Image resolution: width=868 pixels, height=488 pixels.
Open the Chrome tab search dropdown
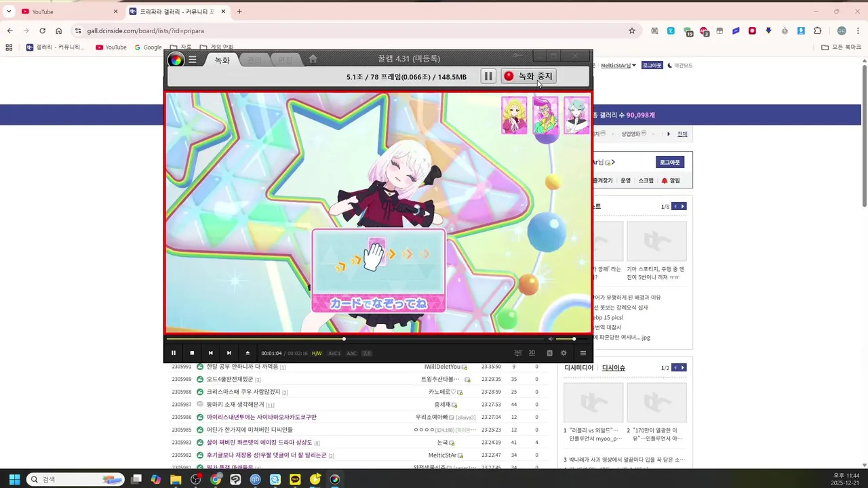point(9,12)
